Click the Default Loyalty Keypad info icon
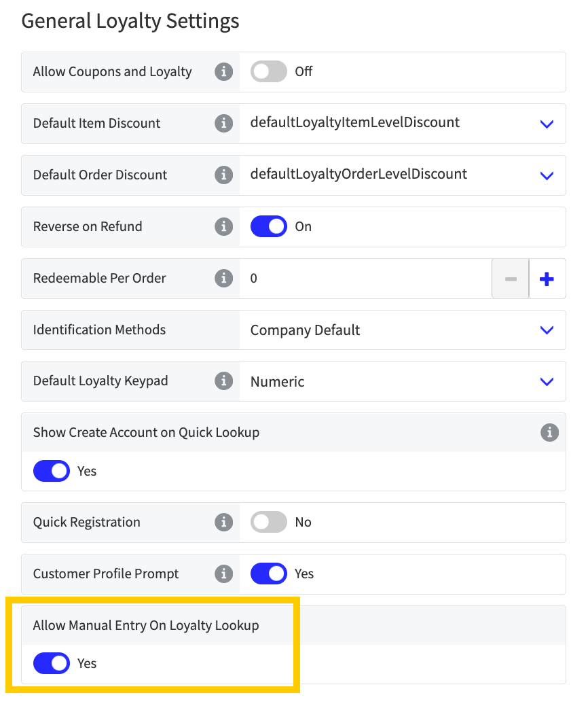Image resolution: width=588 pixels, height=704 pixels. pos(224,381)
